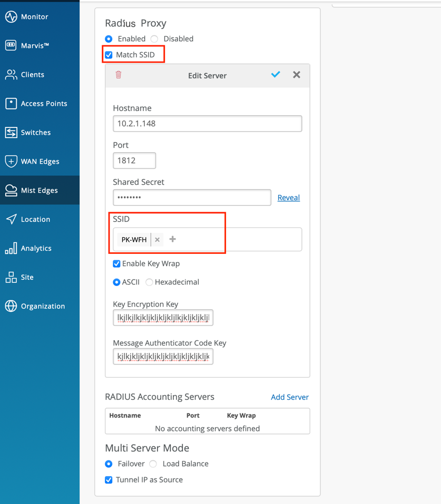
Task: Open the Monitor section icon
Action: pos(11,17)
